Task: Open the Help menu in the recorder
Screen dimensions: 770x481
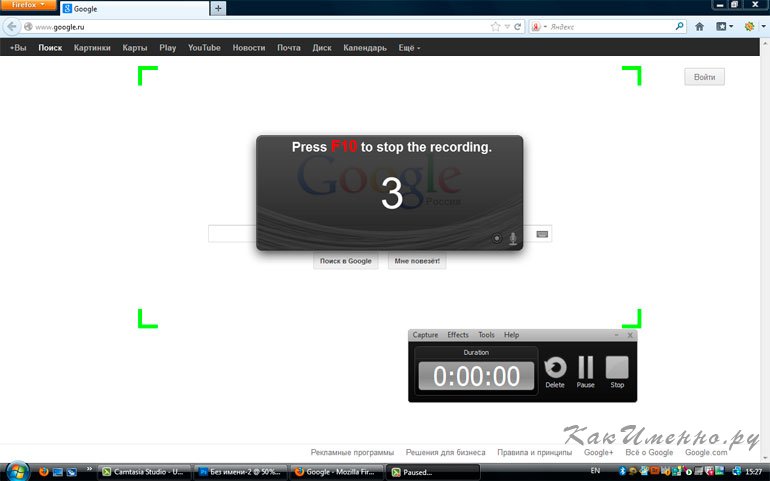Action: click(511, 335)
